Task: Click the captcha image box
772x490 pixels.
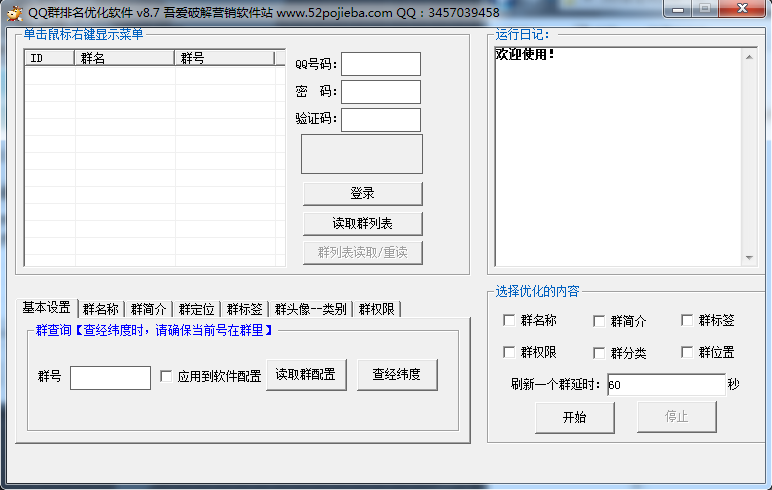Action: coord(362,154)
